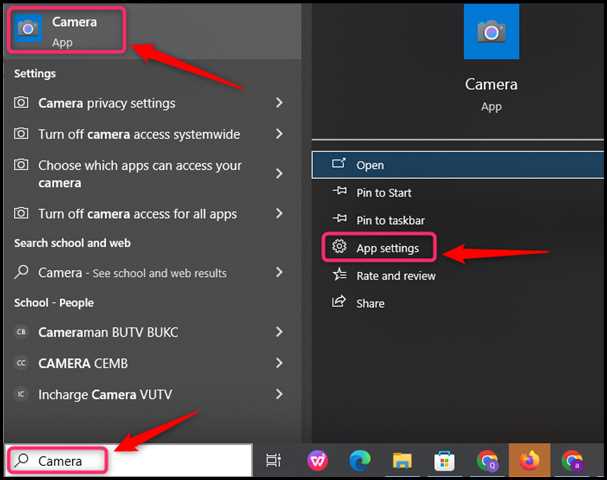Select Open in Camera app actions
Screen dimensions: 607x480
[x=458, y=165]
